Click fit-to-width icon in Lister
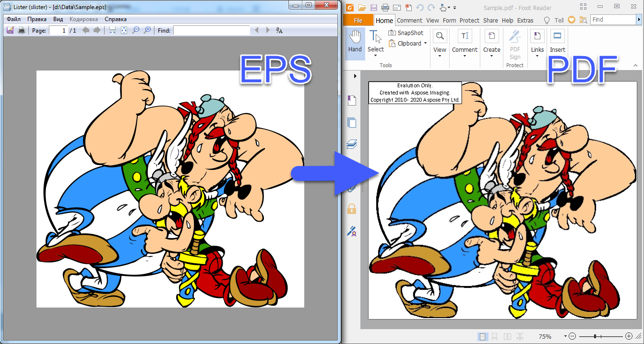Viewport: 644px width, 344px height. [x=112, y=30]
